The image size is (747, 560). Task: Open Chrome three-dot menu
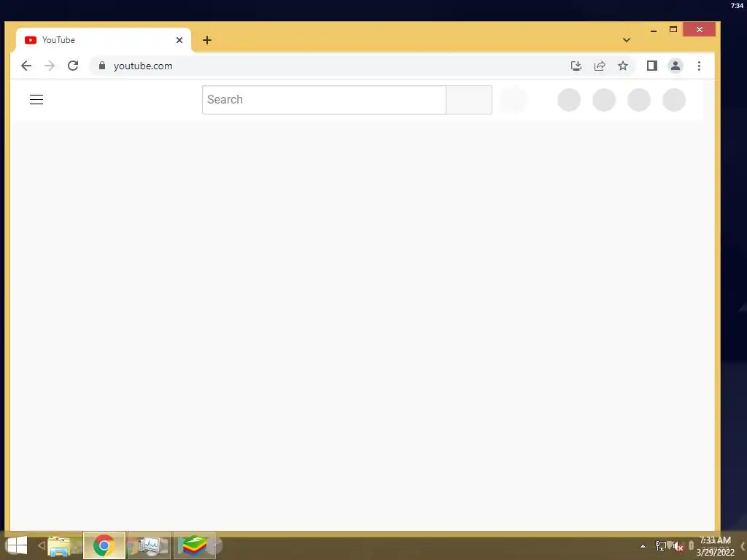click(x=699, y=66)
